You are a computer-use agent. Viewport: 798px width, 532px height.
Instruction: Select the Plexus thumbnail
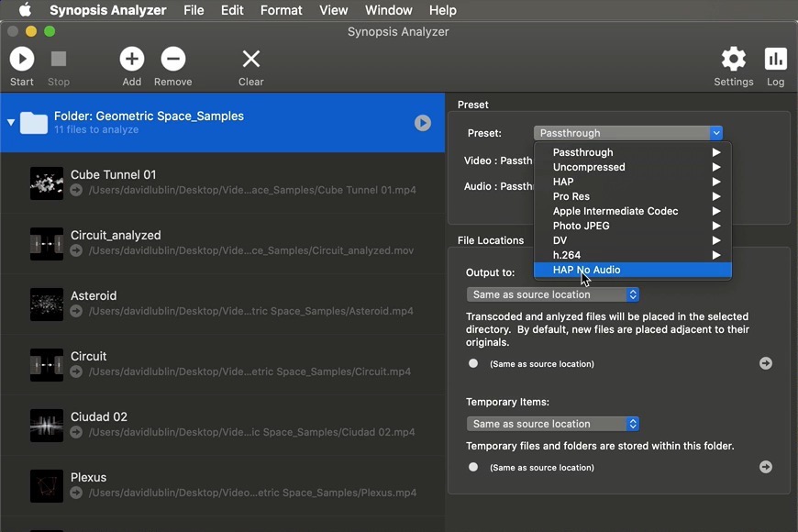point(47,486)
